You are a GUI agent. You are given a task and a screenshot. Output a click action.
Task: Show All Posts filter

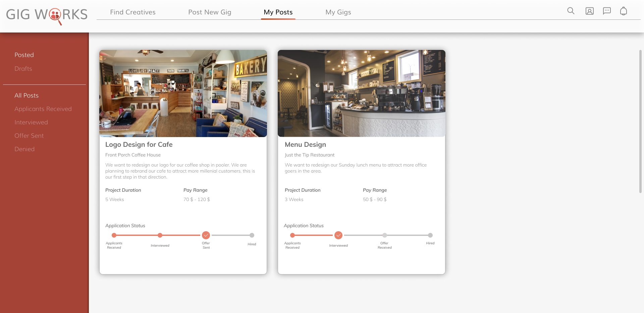point(26,96)
